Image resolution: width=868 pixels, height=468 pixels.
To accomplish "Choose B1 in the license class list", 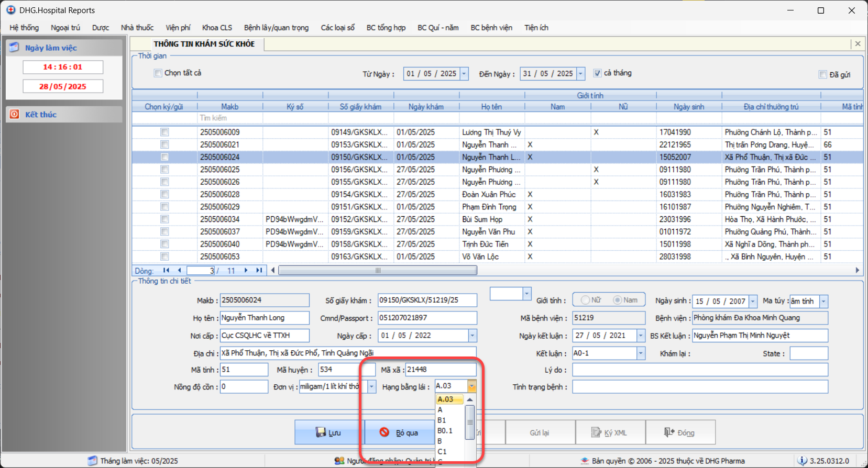I will (x=450, y=420).
